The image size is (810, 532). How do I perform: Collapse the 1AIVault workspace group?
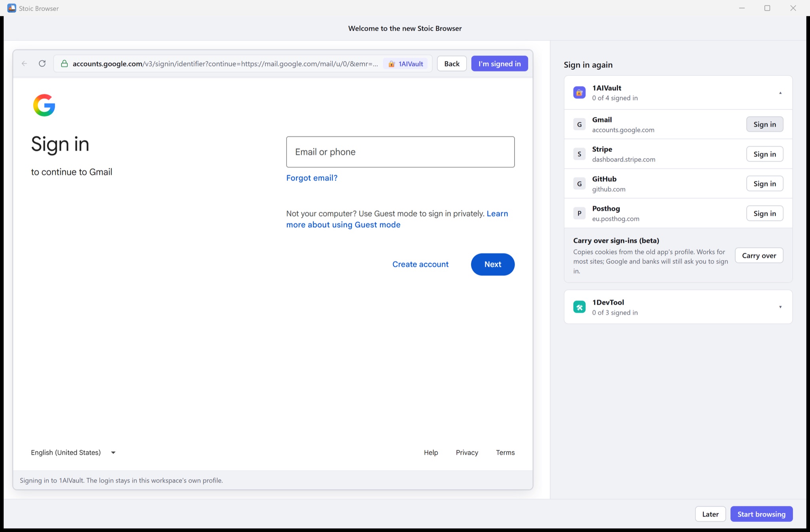tap(780, 93)
